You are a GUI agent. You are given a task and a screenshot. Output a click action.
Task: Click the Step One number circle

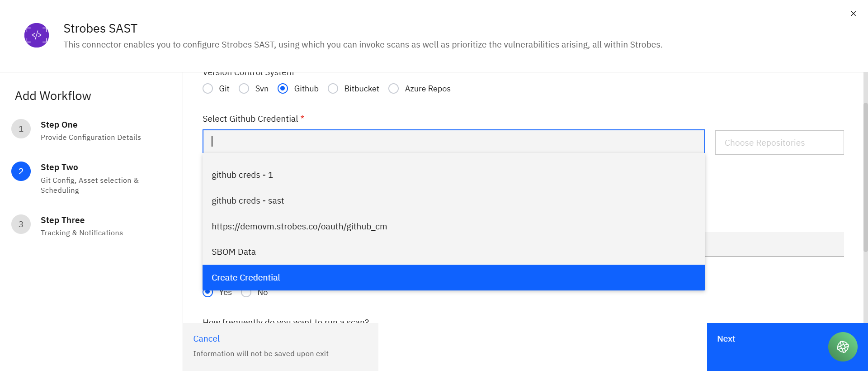point(21,129)
